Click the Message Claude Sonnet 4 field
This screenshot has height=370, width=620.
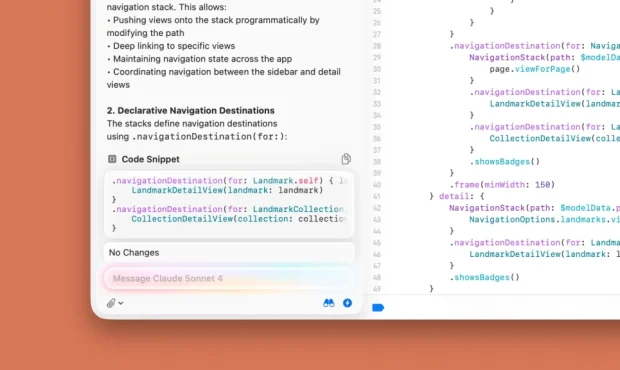pos(229,278)
